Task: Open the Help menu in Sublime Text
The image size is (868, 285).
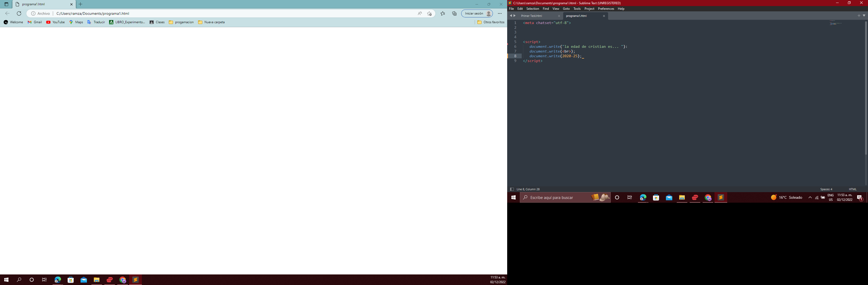Action: pyautogui.click(x=621, y=9)
